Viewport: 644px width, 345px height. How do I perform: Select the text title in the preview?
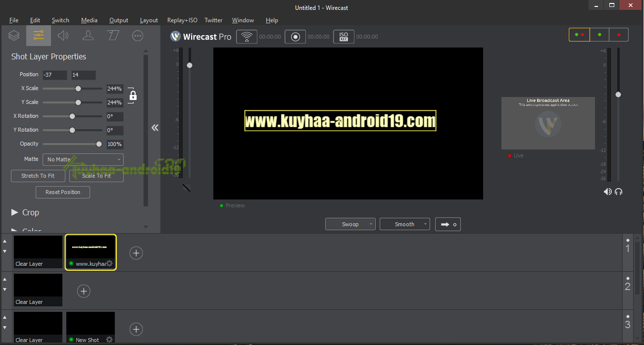pyautogui.click(x=340, y=121)
